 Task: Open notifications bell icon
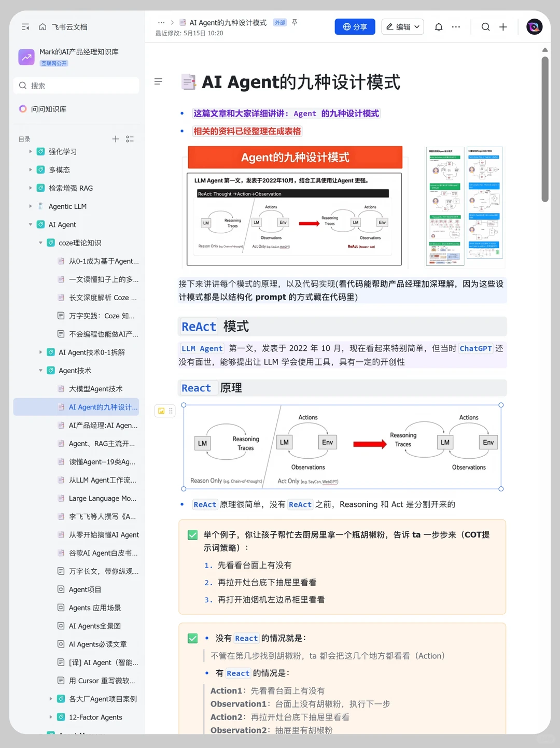point(439,27)
